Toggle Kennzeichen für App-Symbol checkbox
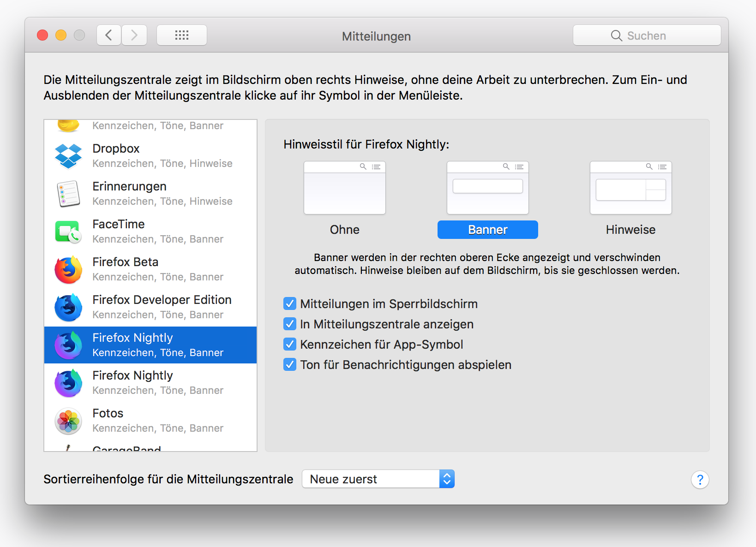The image size is (756, 547). pyautogui.click(x=290, y=344)
